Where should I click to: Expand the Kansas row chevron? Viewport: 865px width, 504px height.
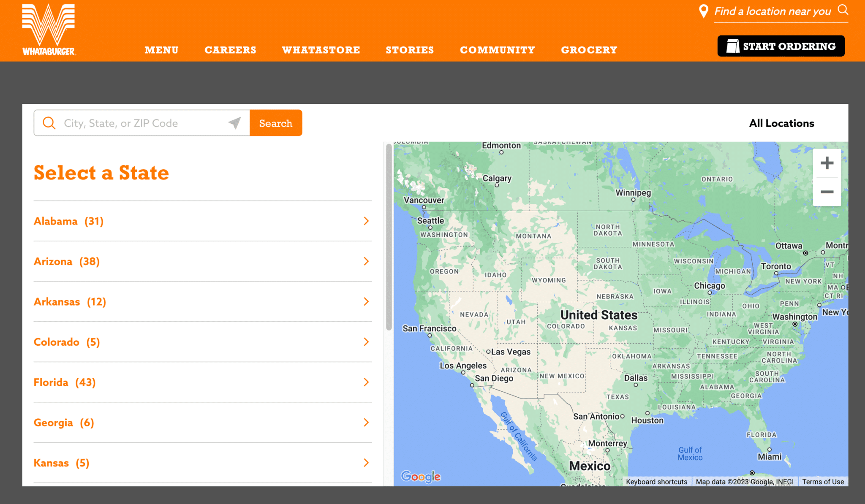click(366, 463)
